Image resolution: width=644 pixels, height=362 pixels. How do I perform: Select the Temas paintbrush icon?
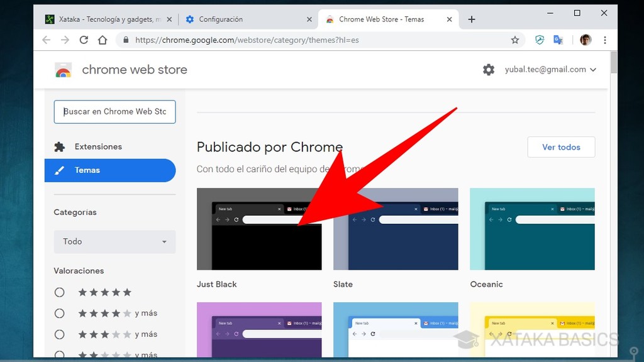tap(61, 170)
